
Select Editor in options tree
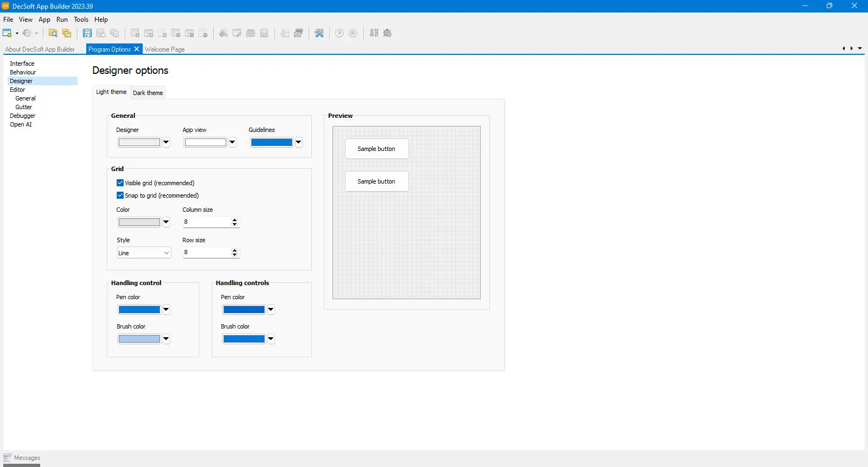[17, 90]
